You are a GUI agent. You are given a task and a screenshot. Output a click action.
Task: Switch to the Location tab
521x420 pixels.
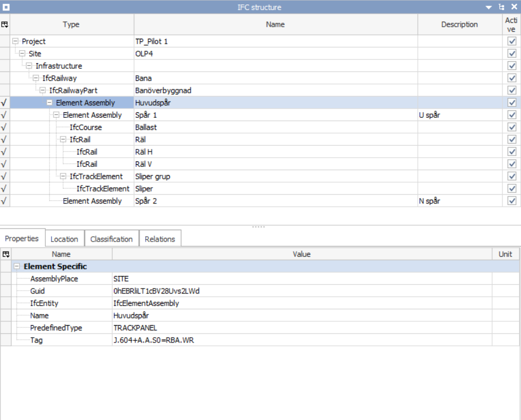[64, 239]
